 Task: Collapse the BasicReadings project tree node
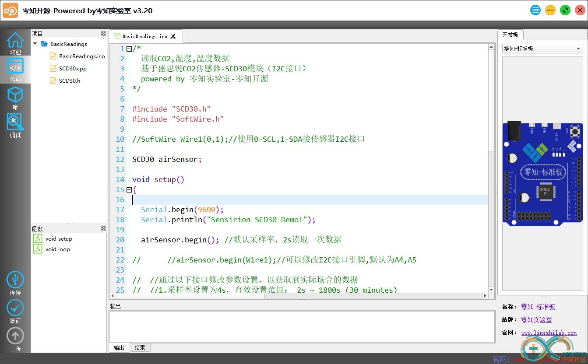[x=35, y=44]
